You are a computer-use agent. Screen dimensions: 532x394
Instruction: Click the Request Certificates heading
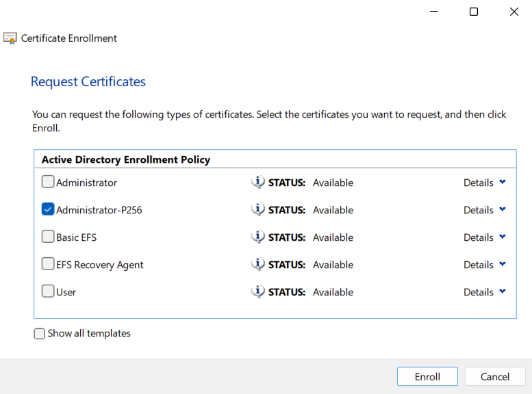tap(88, 81)
